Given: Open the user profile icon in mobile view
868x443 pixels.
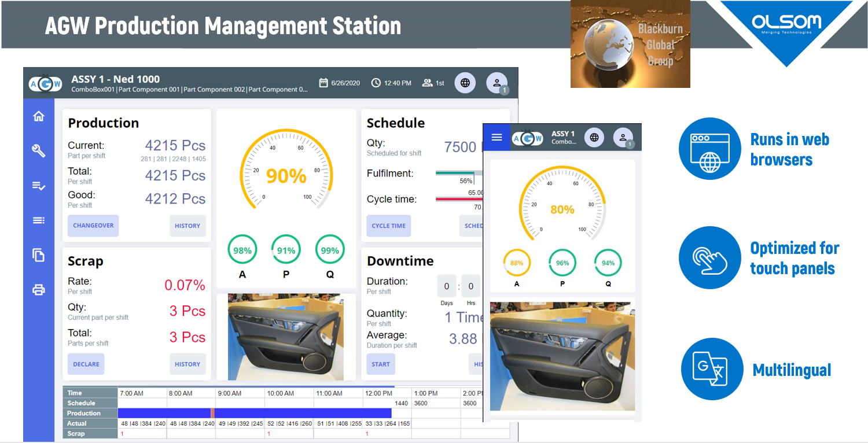Looking at the screenshot, I should pos(623,138).
